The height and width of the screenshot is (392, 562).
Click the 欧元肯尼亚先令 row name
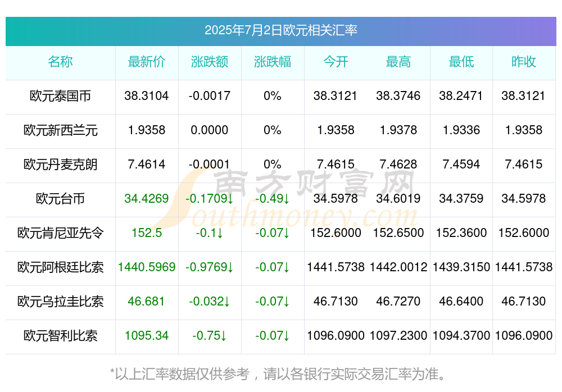pos(60,233)
